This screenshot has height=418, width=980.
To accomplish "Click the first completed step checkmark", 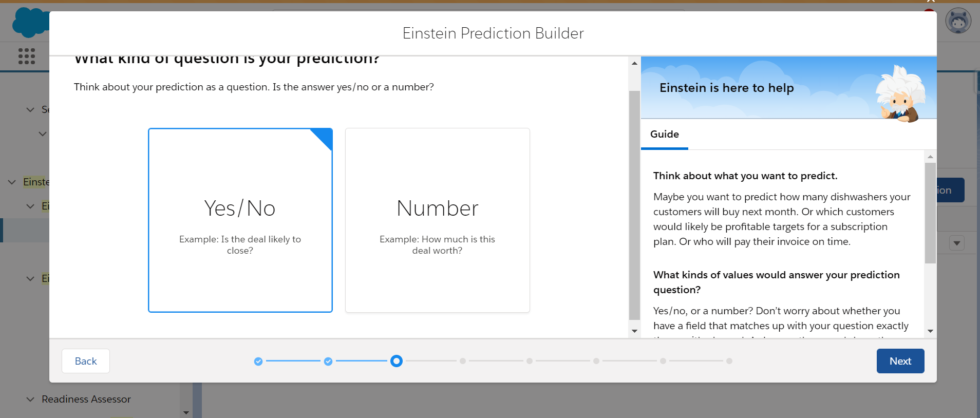I will (x=258, y=362).
